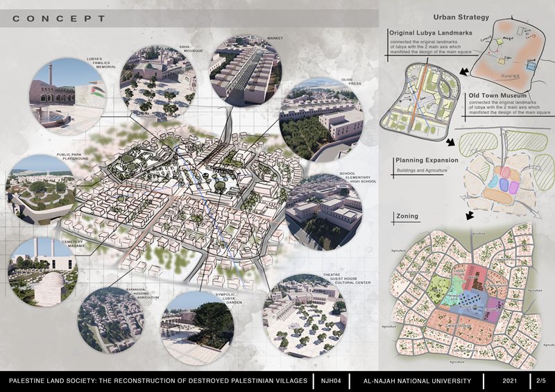Click the Lubya's Families Memorial circular image
This screenshot has height=392, width=555.
(68, 95)
